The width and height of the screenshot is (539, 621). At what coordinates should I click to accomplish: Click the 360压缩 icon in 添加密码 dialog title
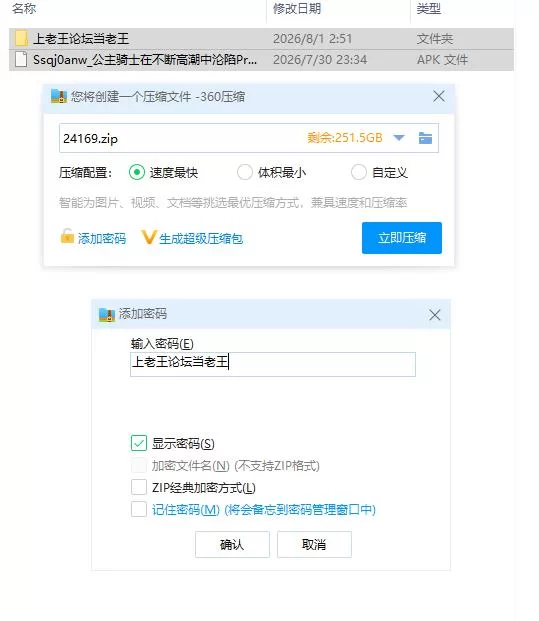pyautogui.click(x=107, y=314)
